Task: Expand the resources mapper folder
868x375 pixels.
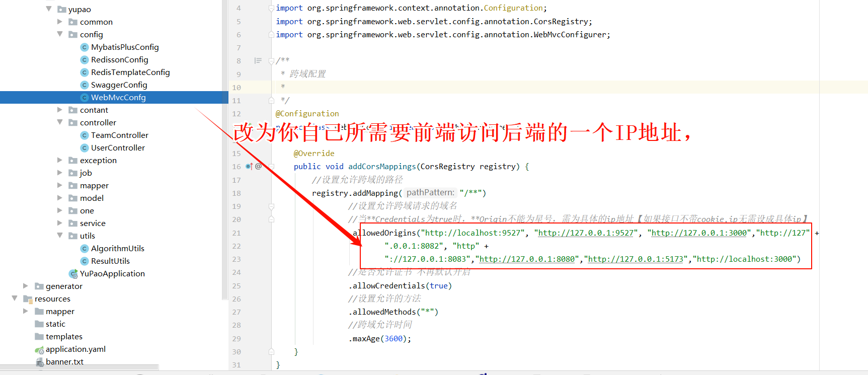Action: point(26,311)
